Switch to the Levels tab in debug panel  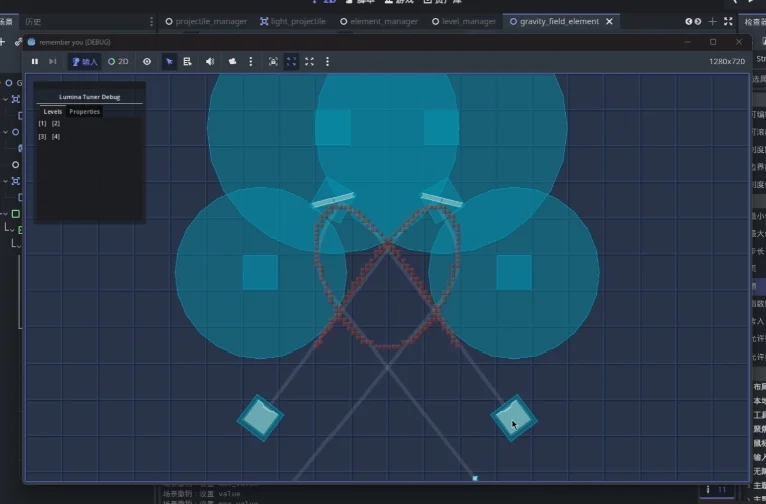click(52, 112)
